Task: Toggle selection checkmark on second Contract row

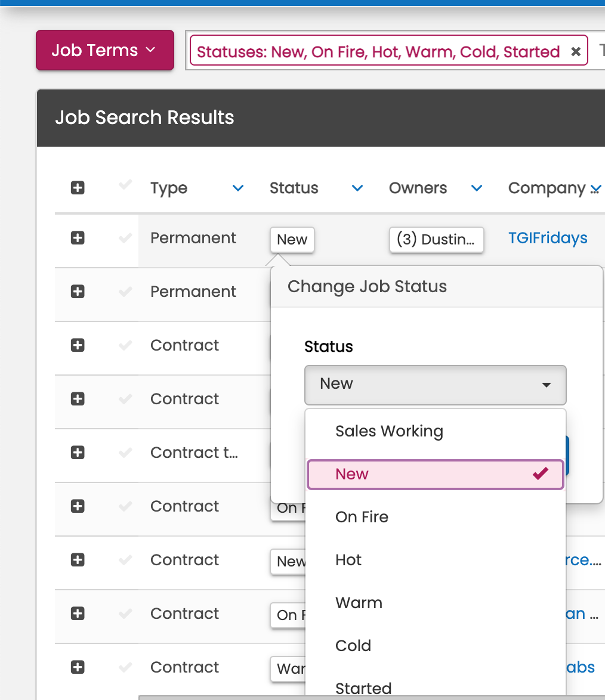Action: point(125,399)
